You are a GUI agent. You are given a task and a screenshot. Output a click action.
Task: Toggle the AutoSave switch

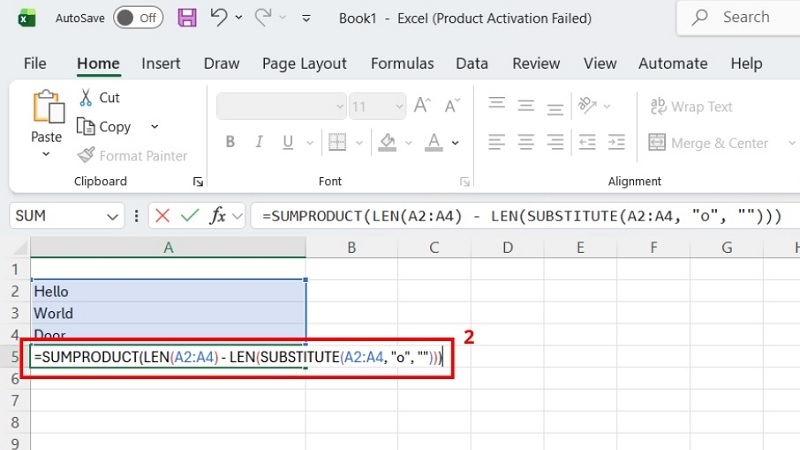tap(138, 18)
